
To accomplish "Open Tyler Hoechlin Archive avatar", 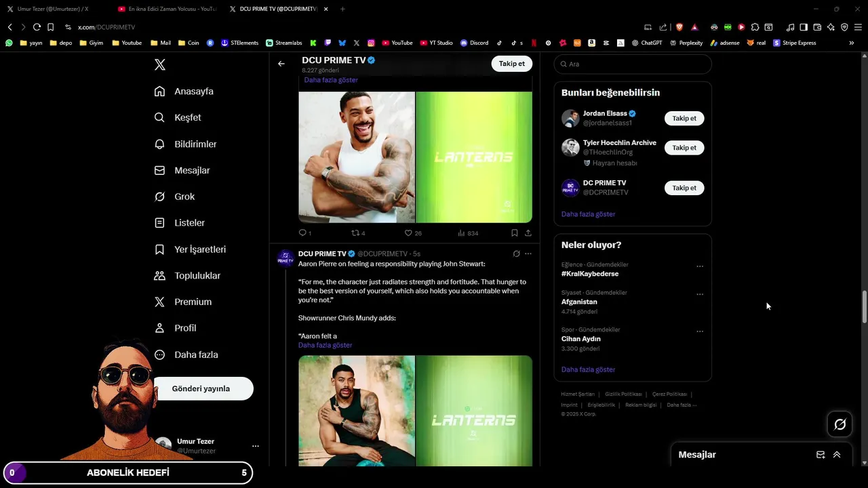I will pyautogui.click(x=570, y=148).
